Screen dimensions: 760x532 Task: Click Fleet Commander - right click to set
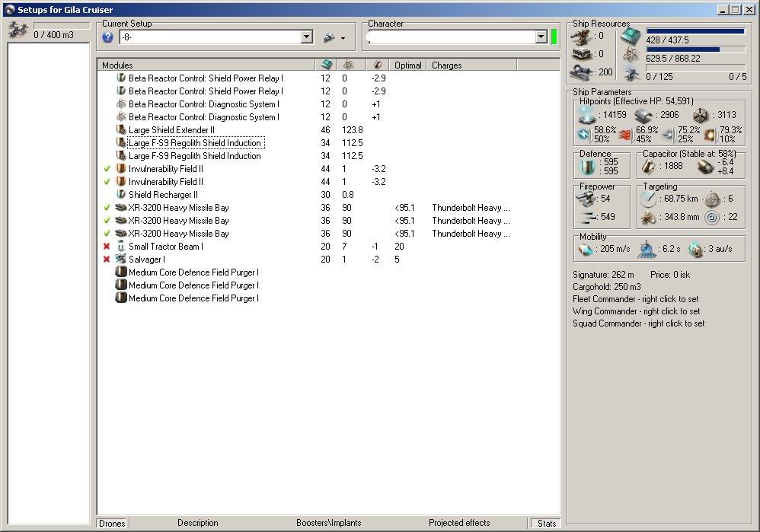click(x=635, y=299)
